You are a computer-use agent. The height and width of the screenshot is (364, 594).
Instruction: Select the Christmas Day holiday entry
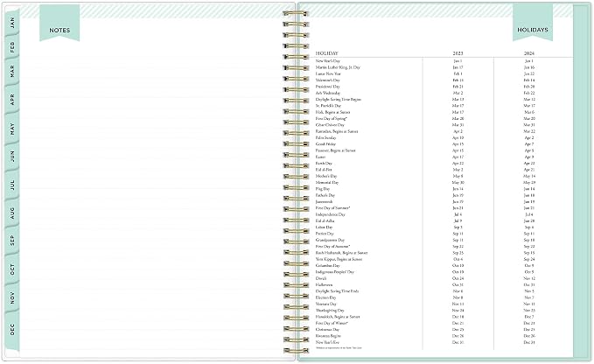(327, 330)
